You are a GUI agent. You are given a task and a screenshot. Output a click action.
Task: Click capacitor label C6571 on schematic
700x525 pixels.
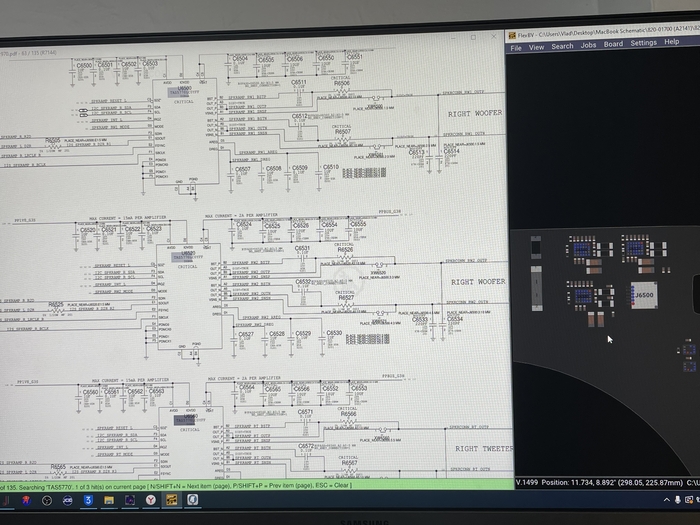pyautogui.click(x=305, y=412)
